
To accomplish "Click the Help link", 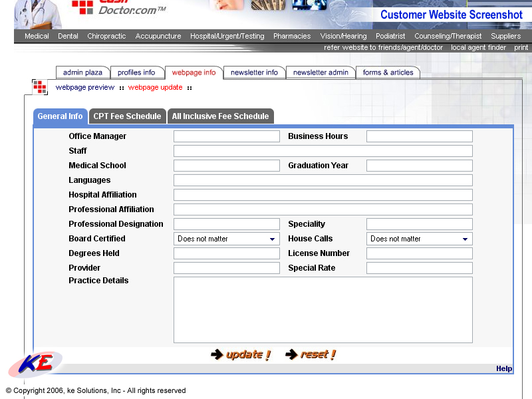I will pos(504,368).
